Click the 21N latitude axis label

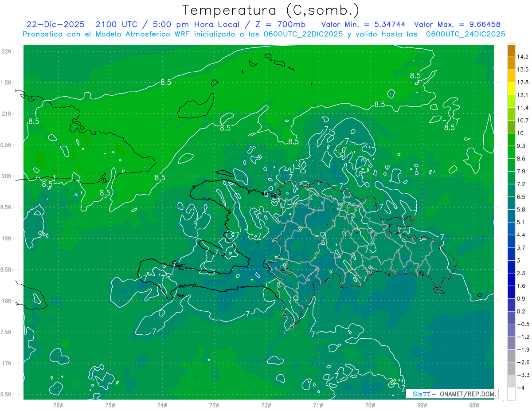coord(7,114)
